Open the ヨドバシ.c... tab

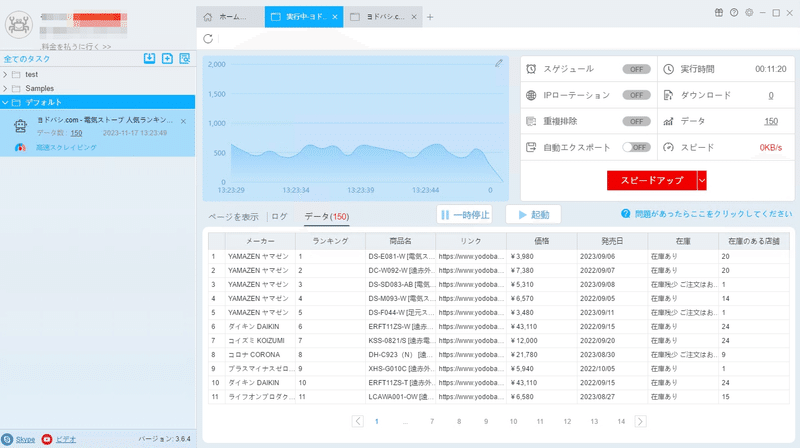coord(383,17)
